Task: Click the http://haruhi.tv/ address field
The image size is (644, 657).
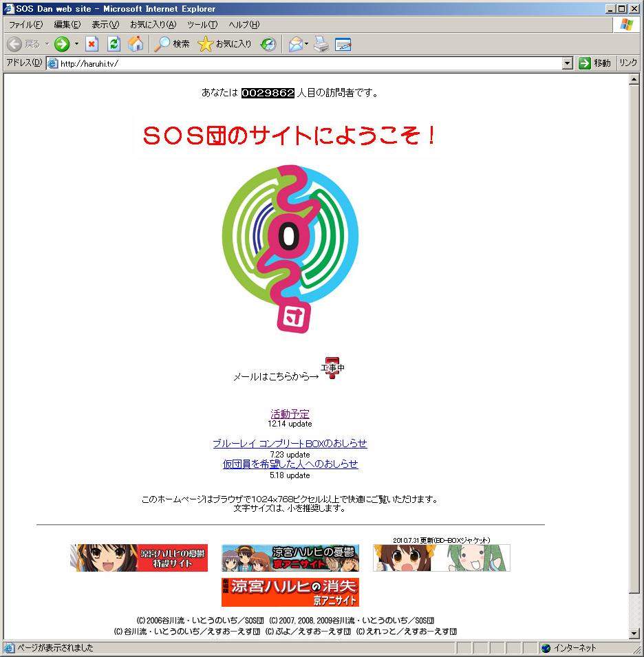Action: (310, 63)
